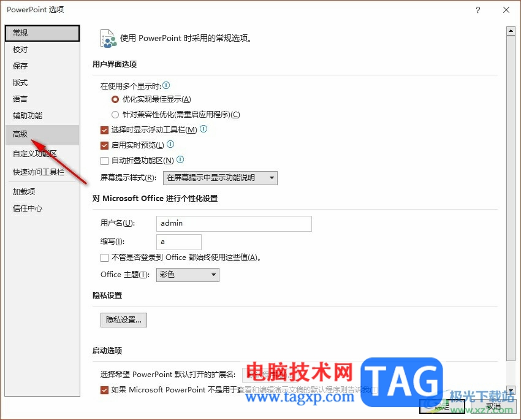Open the 语言 category
This screenshot has height=420, width=521.
pyautogui.click(x=42, y=99)
